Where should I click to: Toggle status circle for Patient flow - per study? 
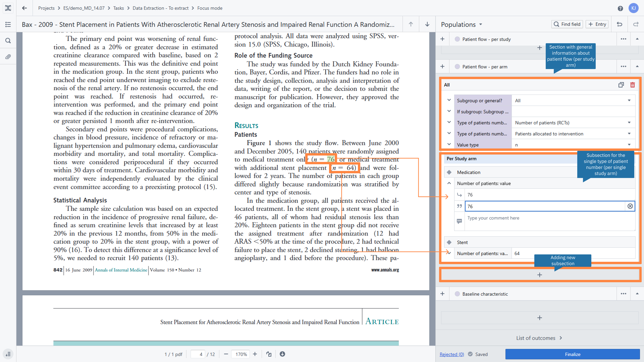pyautogui.click(x=457, y=39)
